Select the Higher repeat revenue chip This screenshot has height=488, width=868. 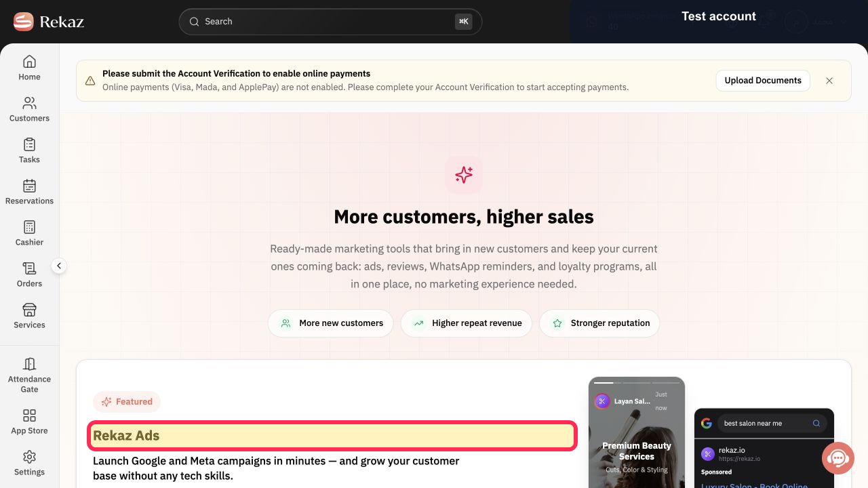pos(467,323)
